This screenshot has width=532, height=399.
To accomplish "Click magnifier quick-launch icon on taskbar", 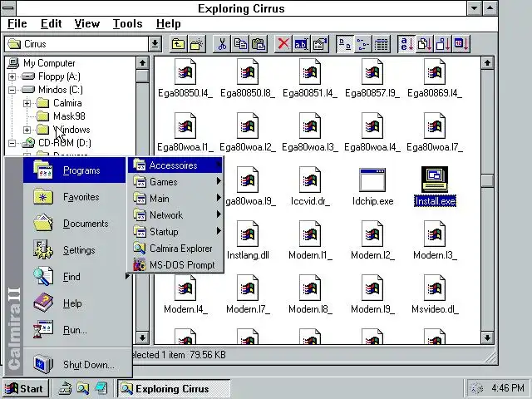I will [x=83, y=388].
